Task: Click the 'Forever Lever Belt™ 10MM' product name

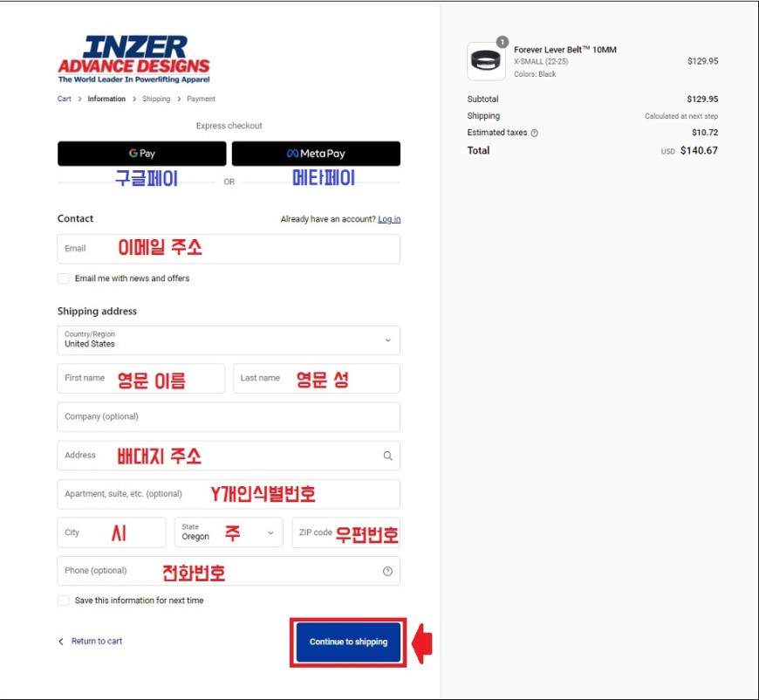Action: click(x=565, y=50)
